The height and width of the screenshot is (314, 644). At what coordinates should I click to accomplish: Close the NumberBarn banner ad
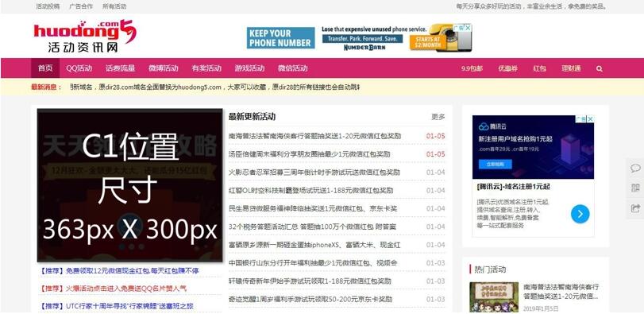(469, 27)
